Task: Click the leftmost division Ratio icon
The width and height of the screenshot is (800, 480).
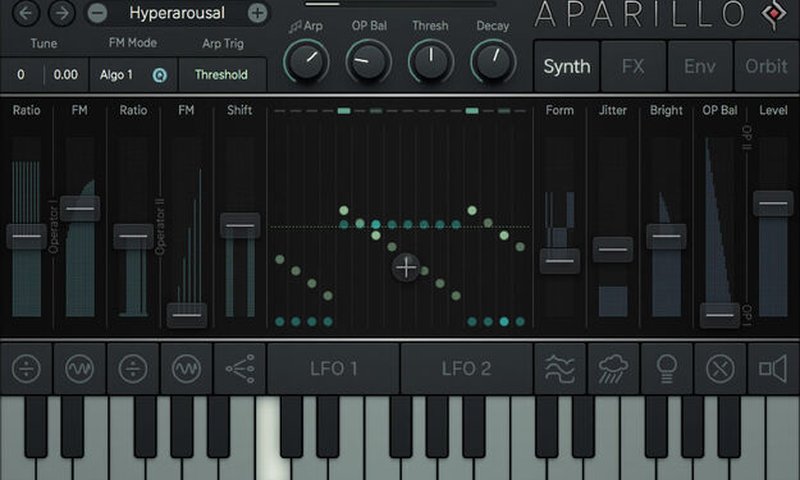Action: click(x=26, y=369)
